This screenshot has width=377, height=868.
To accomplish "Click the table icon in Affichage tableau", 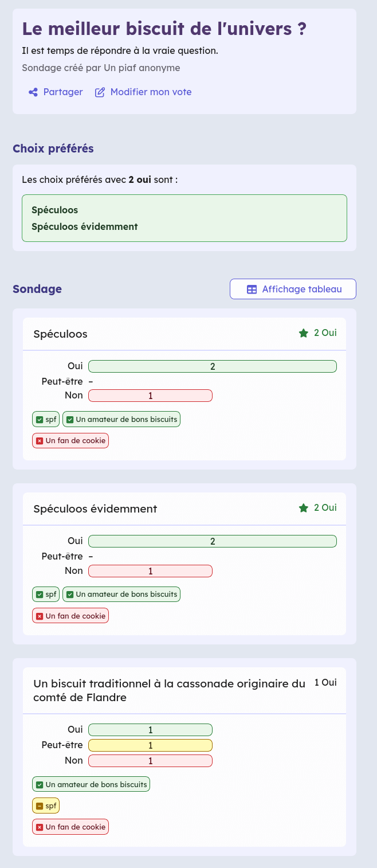I will coord(252,290).
